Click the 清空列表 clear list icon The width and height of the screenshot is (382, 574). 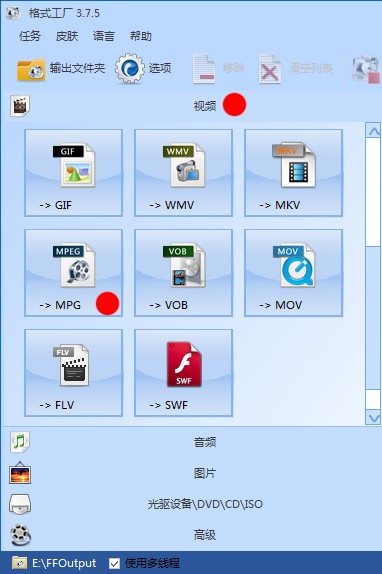point(270,69)
